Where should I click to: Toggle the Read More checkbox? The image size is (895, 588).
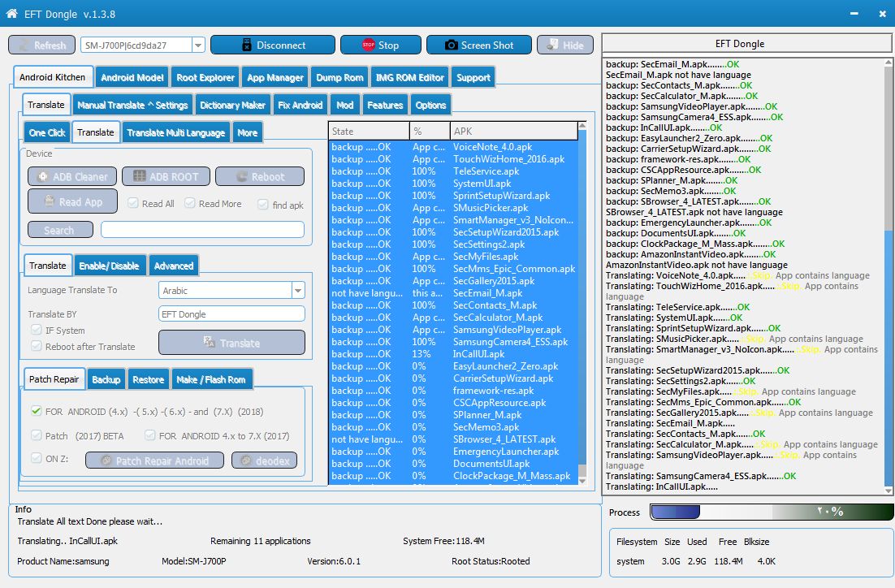pos(190,203)
